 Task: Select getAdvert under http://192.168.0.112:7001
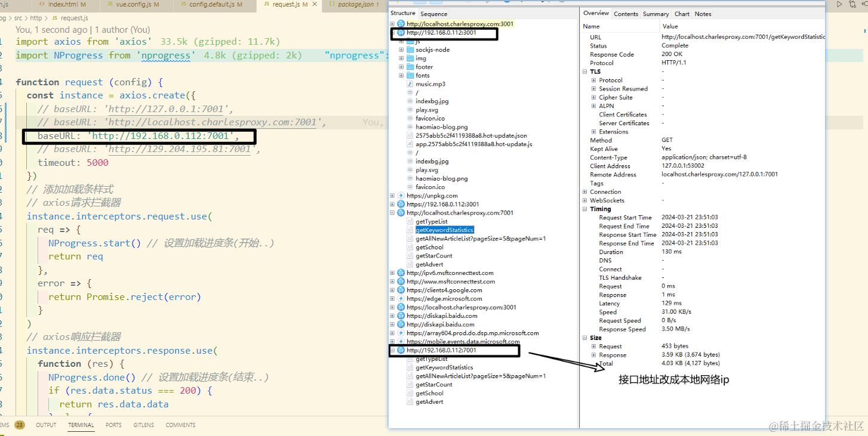click(429, 402)
